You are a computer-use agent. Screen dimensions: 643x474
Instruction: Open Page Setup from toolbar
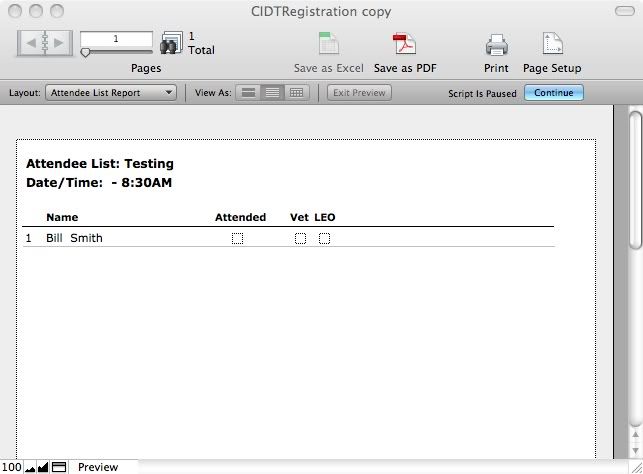click(552, 43)
